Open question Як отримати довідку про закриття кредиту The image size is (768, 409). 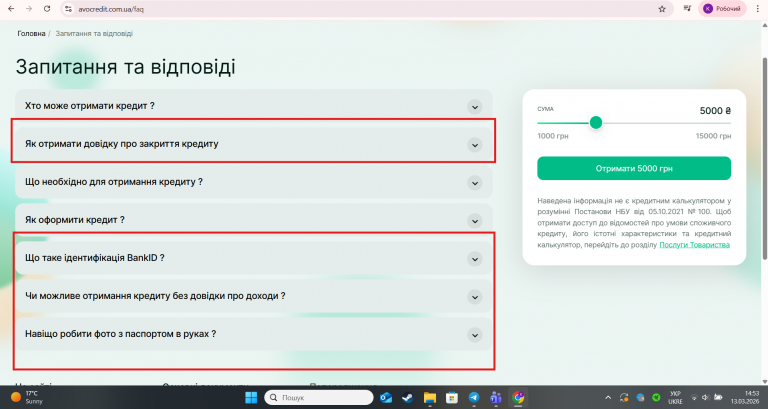pyautogui.click(x=254, y=144)
